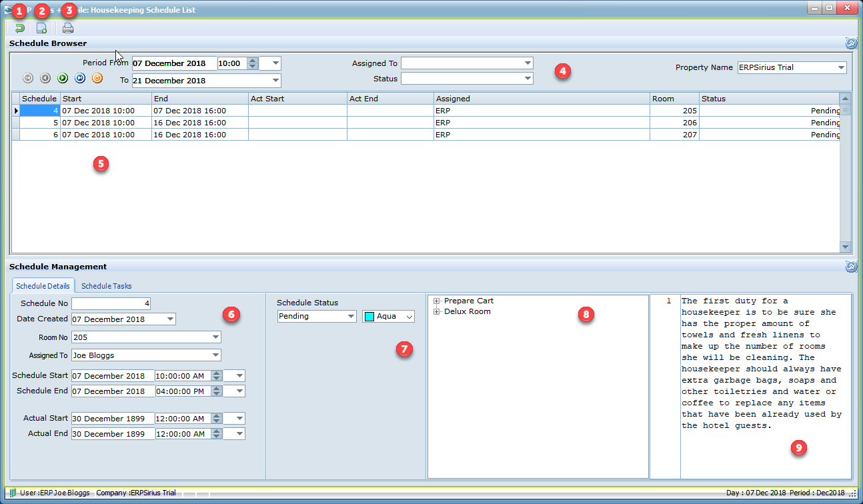Open the Property Name dropdown showing ERPSirius Trial
The width and height of the screenshot is (863, 504).
click(840, 67)
